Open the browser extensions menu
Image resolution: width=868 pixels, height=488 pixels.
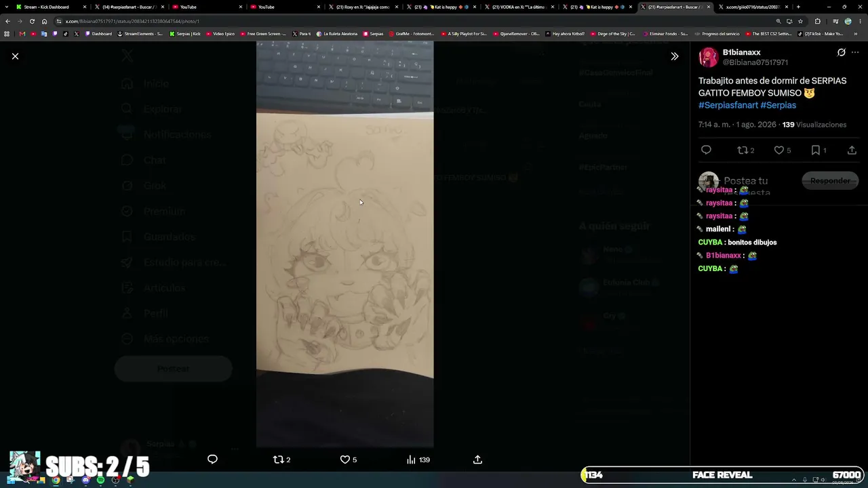tap(817, 21)
